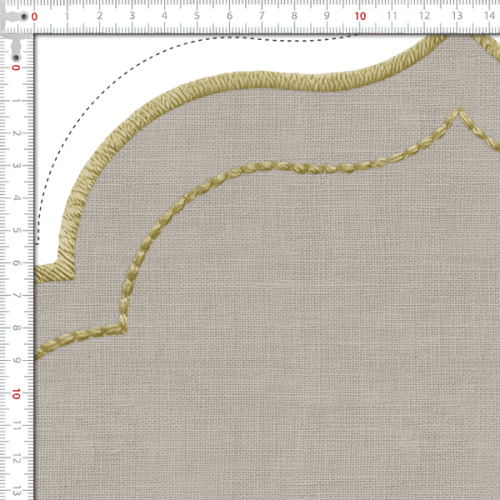The image size is (500, 500).
Task: Click the metal rivet on the left ruler
Action: (15, 58)
